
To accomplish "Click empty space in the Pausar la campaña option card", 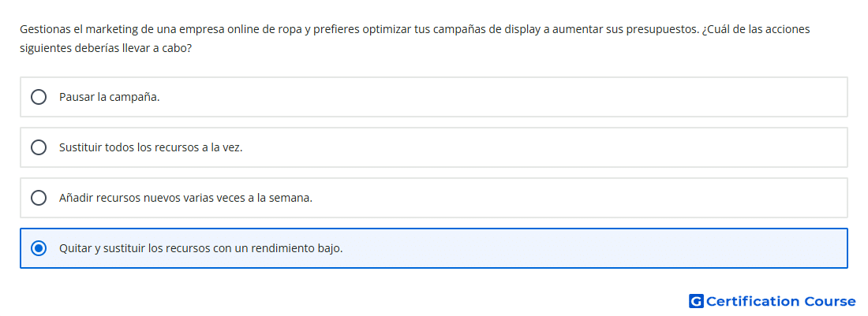I will [x=498, y=97].
